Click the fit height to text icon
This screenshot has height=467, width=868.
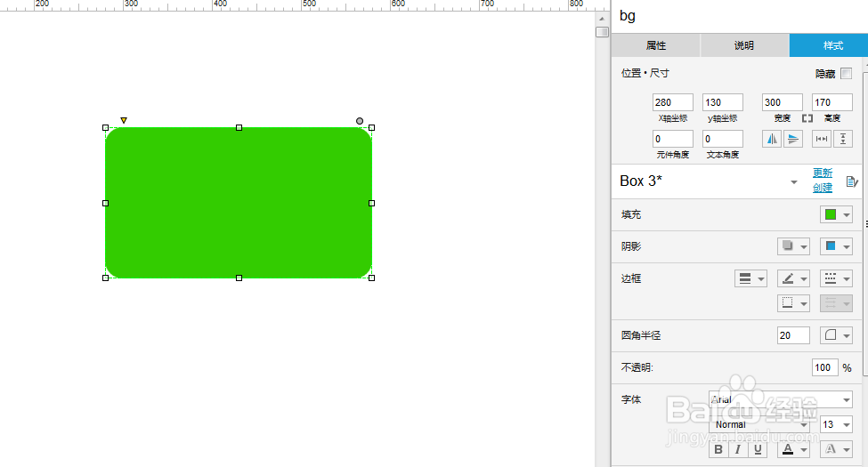843,139
